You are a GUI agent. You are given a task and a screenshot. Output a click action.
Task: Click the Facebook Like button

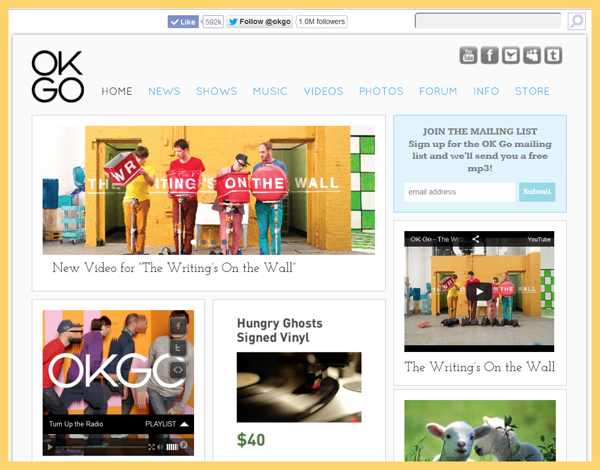(x=183, y=22)
